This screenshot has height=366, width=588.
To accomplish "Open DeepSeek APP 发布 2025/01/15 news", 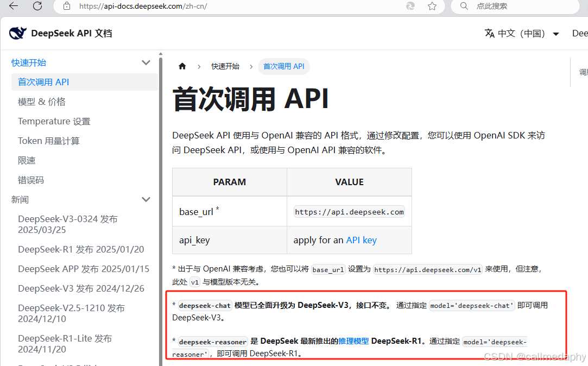I will tap(84, 269).
